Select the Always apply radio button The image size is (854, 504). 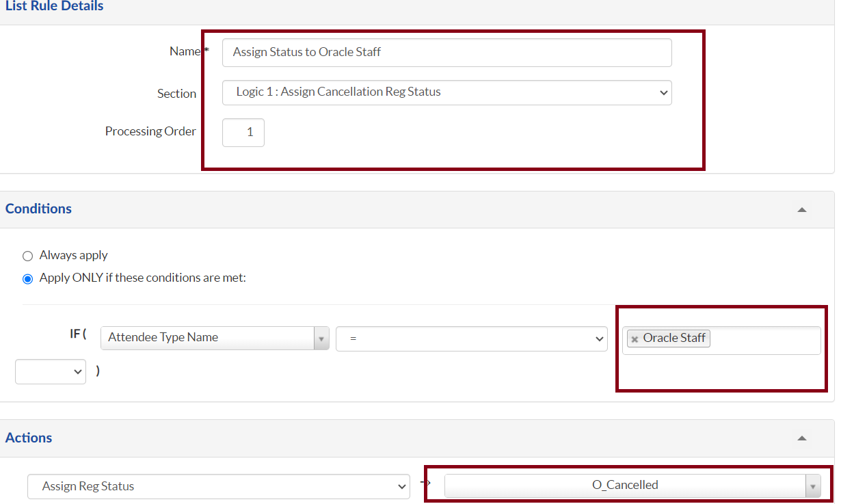coord(27,256)
